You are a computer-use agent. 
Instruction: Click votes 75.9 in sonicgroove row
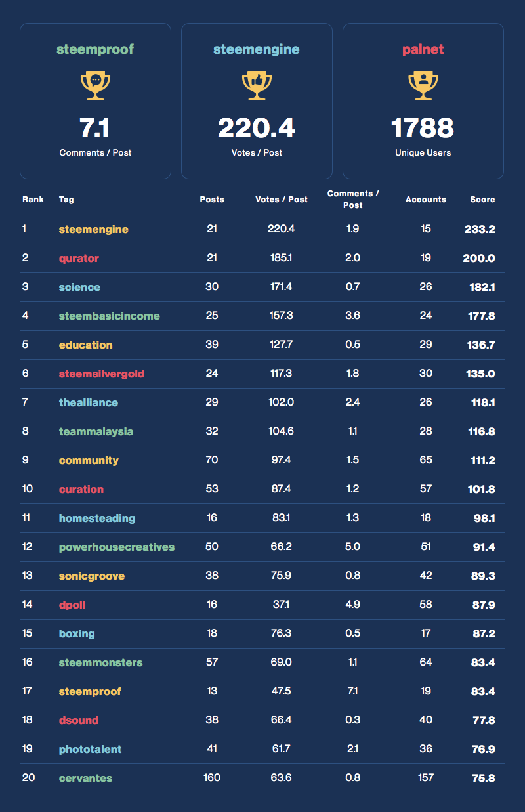282,576
